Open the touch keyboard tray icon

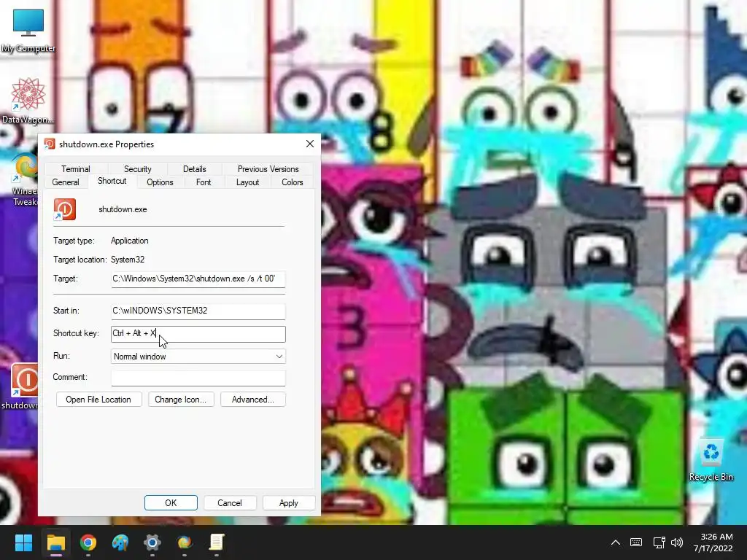[636, 542]
